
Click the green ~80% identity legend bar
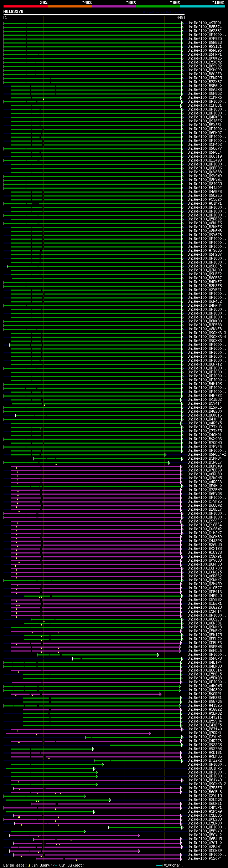click(x=158, y=6)
